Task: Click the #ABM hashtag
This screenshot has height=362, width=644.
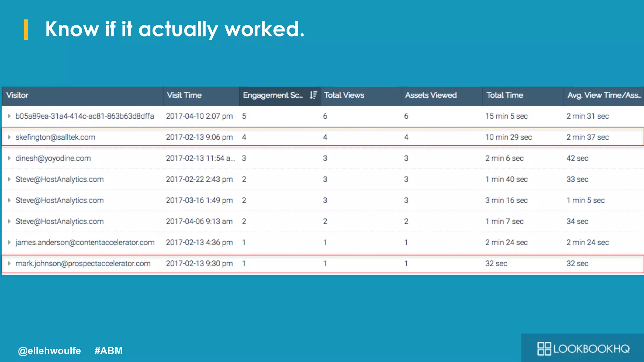Action: point(108,351)
